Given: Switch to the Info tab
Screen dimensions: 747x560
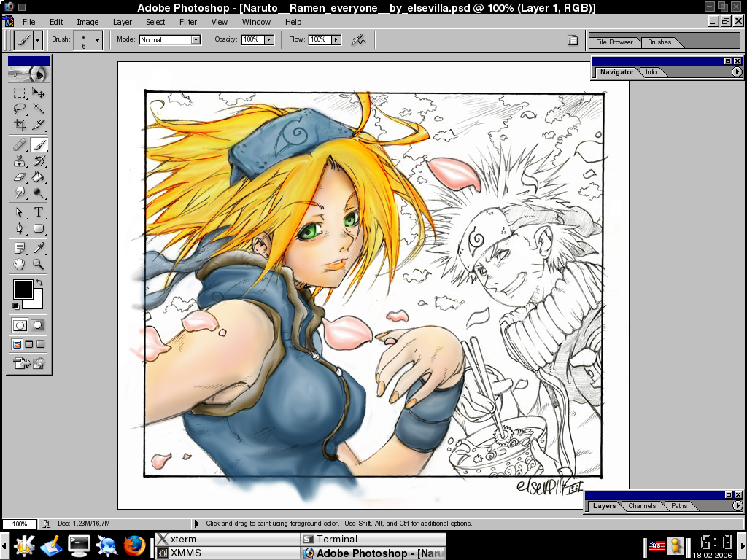Looking at the screenshot, I should click(x=651, y=72).
